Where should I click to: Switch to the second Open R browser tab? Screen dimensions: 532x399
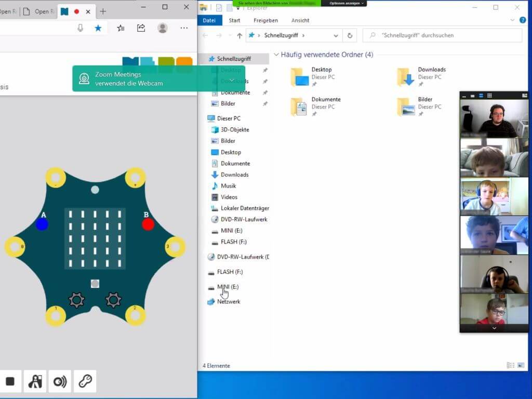(x=39, y=11)
